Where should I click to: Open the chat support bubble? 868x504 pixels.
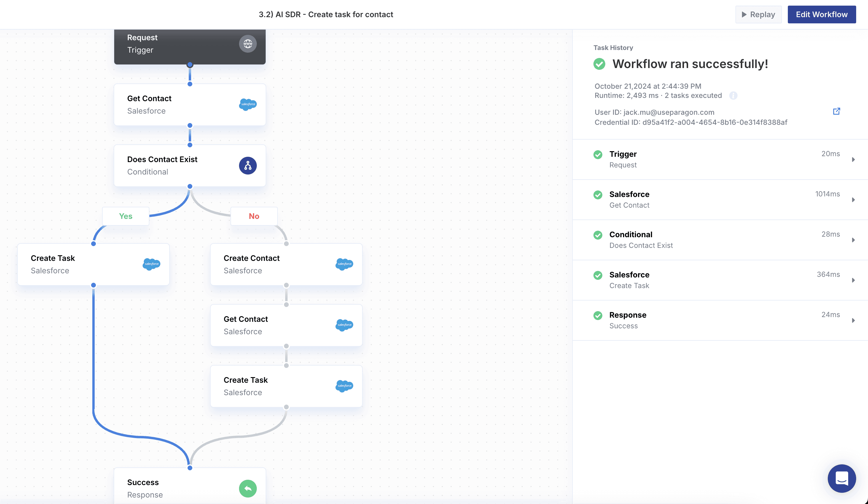coord(841,478)
